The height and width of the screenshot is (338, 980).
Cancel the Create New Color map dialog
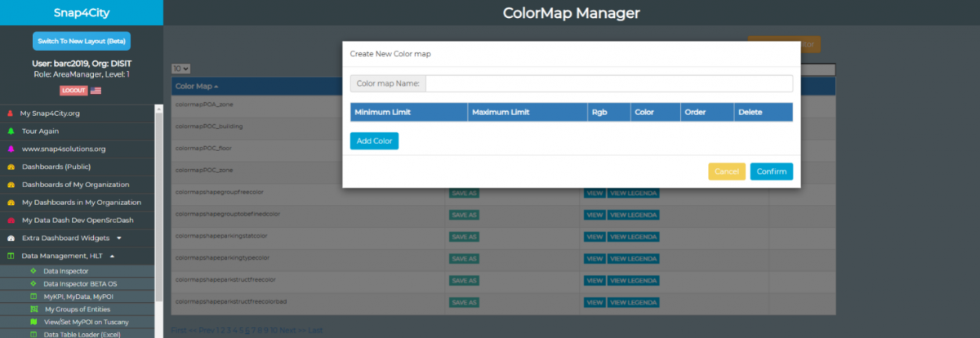(726, 171)
